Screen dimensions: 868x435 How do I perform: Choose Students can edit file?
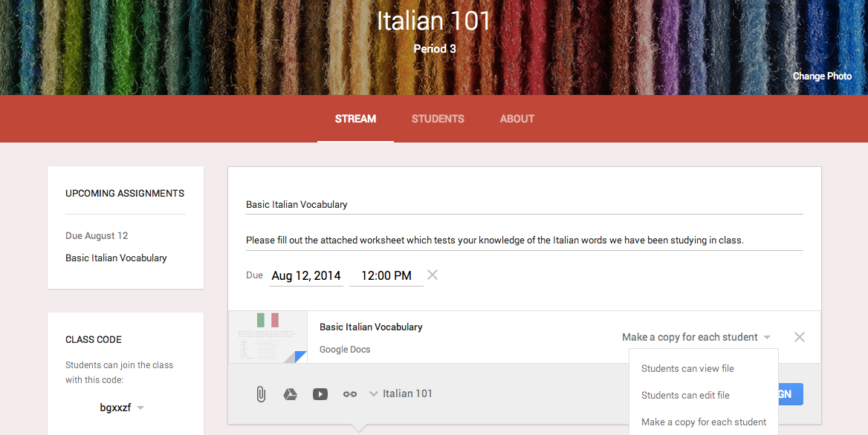(x=685, y=395)
